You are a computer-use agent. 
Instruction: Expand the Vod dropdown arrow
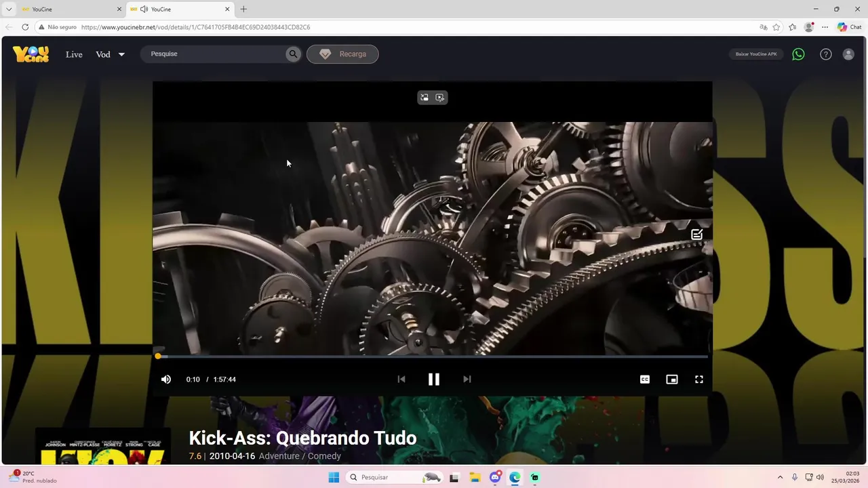[121, 54]
